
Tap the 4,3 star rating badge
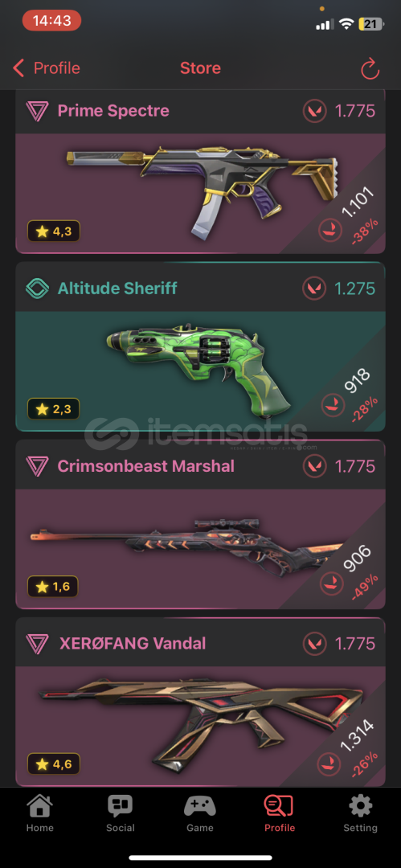coord(54,231)
